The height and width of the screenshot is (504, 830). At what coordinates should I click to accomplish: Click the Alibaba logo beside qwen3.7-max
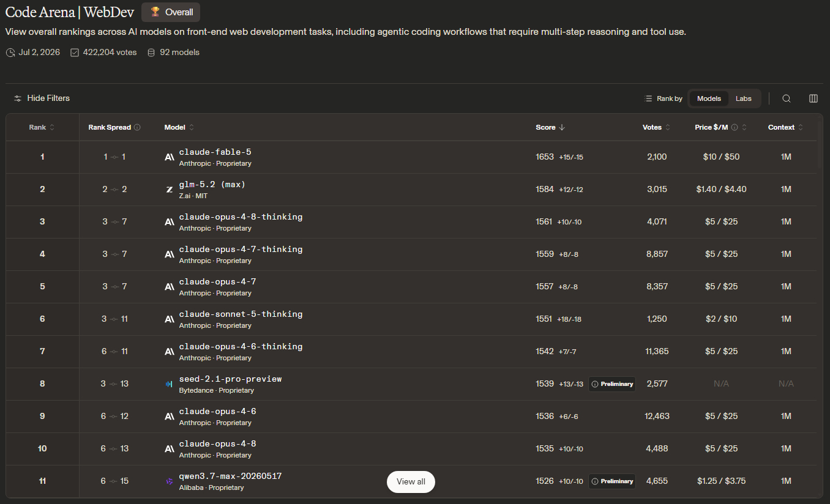tap(170, 481)
